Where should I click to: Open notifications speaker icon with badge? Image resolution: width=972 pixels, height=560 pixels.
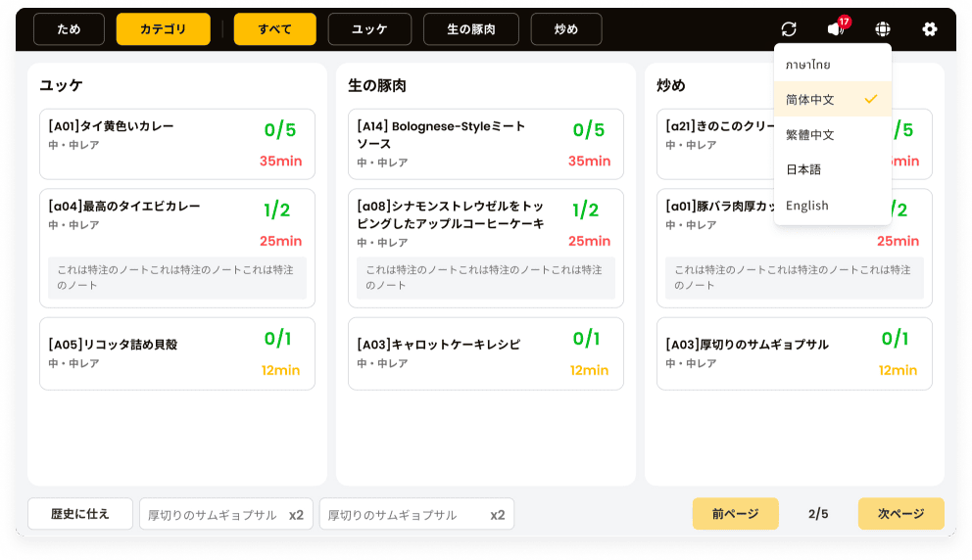click(835, 29)
